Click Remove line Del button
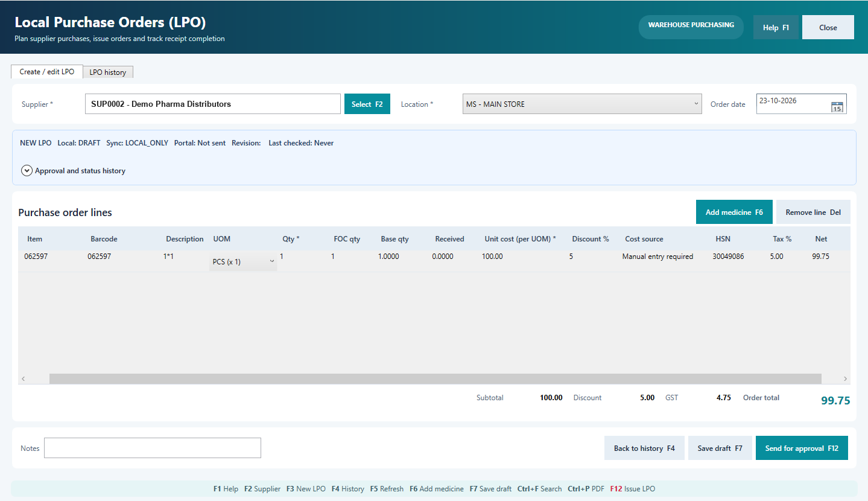 pos(813,212)
